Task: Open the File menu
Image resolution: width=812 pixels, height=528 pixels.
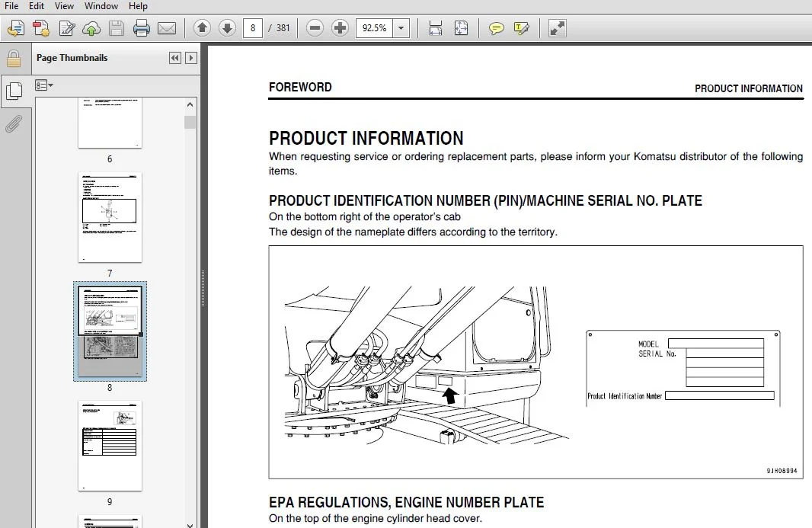Action: click(11, 6)
